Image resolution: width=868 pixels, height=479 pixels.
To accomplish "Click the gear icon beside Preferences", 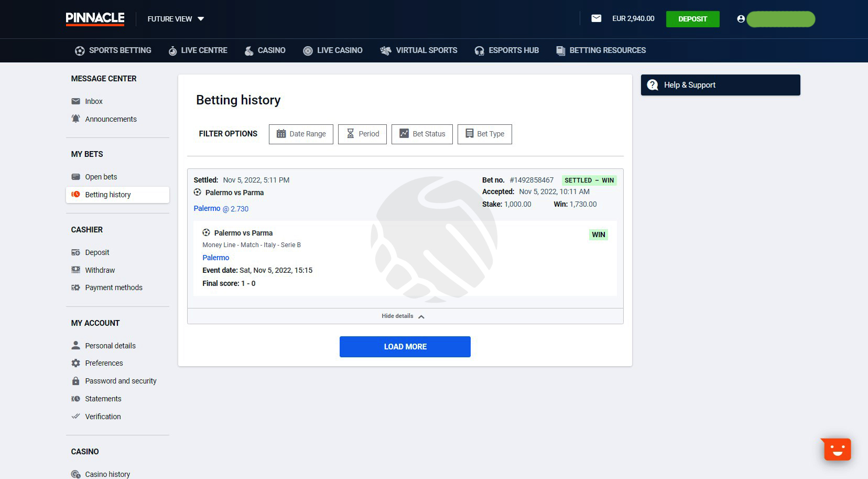I will coord(76,363).
